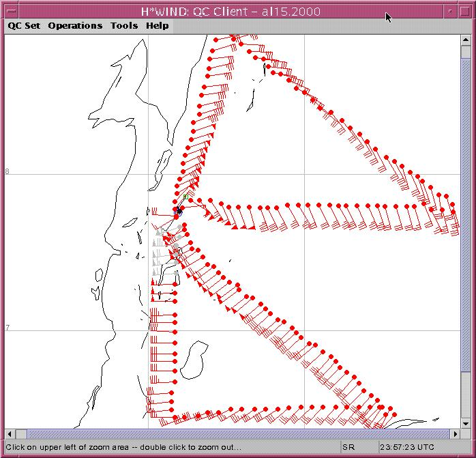Expand the Tools menu

[124, 26]
